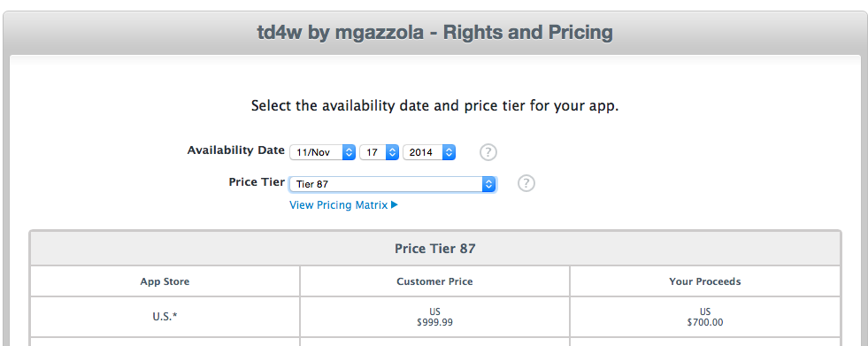Image resolution: width=868 pixels, height=346 pixels.
Task: Click the Customer Price column header
Action: tap(434, 281)
